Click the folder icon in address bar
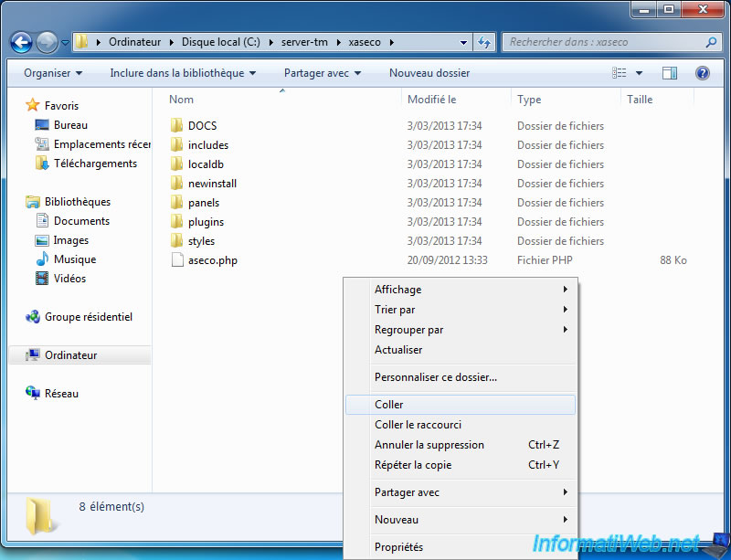 coord(81,42)
